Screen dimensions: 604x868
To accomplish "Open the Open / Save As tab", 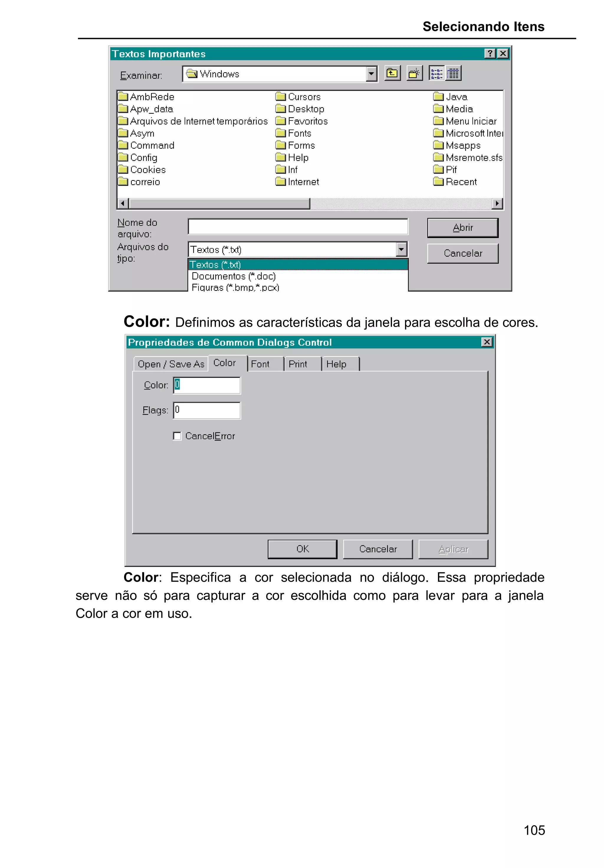I will point(171,364).
